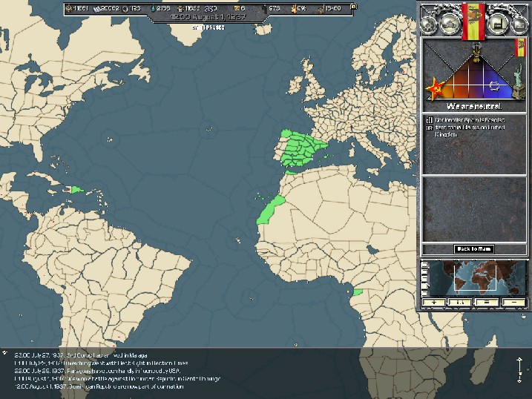This screenshot has width=532, height=399.
Task: Click the transport convoy icon showing 6
Action: 237,8
